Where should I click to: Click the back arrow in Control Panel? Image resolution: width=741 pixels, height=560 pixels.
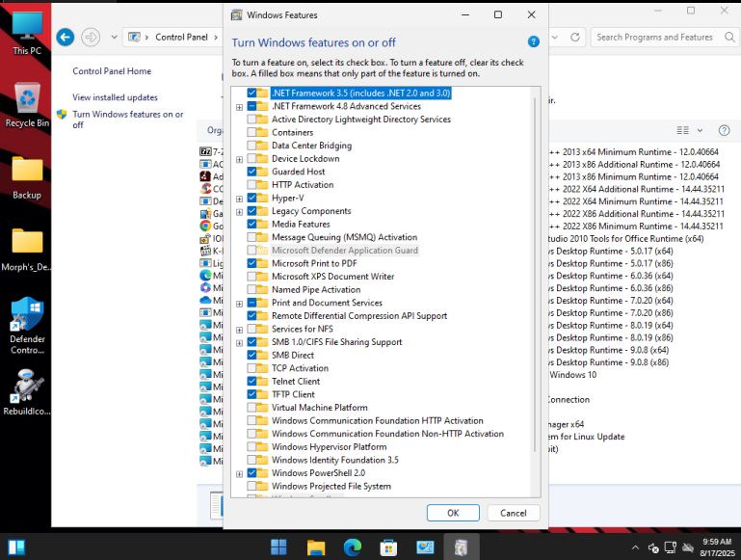pos(66,37)
